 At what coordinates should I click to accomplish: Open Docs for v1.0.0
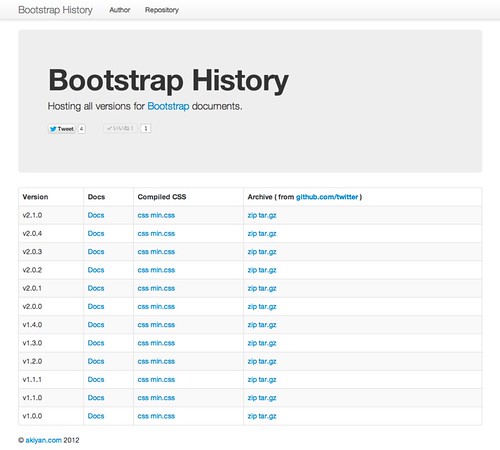pyautogui.click(x=96, y=416)
